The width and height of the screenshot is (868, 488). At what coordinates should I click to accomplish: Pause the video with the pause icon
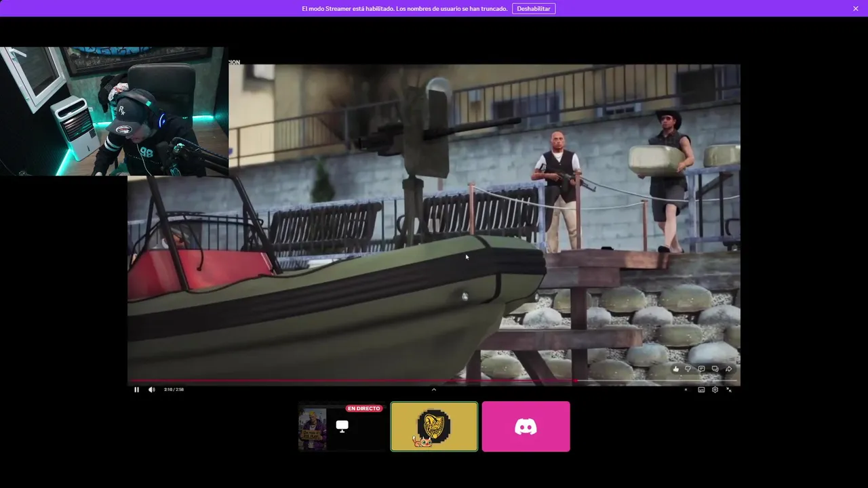click(136, 390)
